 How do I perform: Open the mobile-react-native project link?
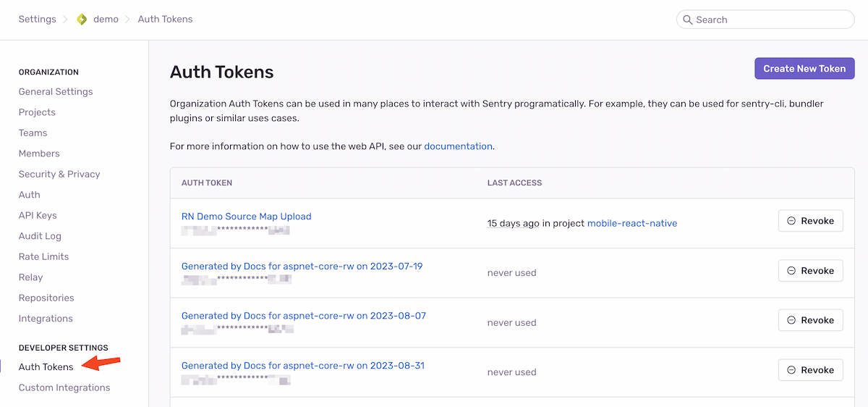(631, 223)
